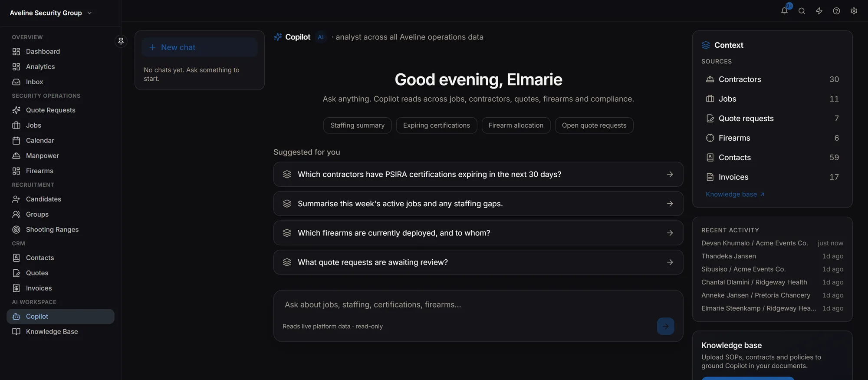Click the Staffing summary chip
Screen dimensions: 868x380
pos(357,125)
